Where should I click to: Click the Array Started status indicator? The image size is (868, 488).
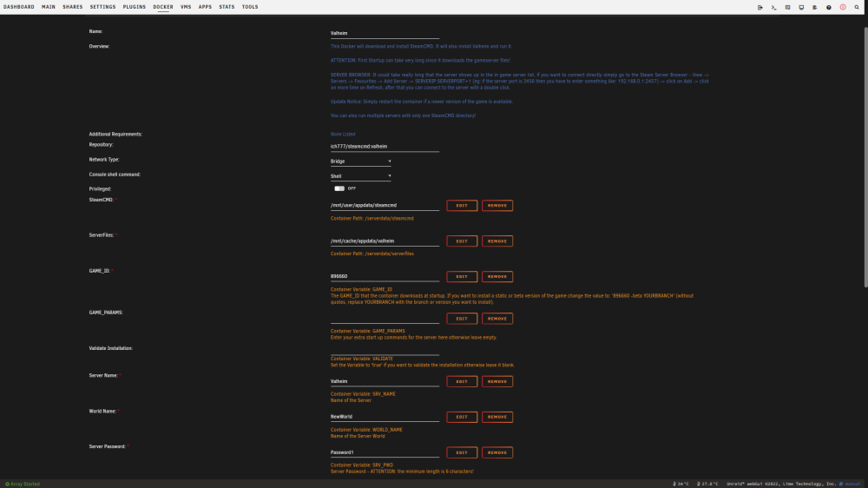(23, 485)
